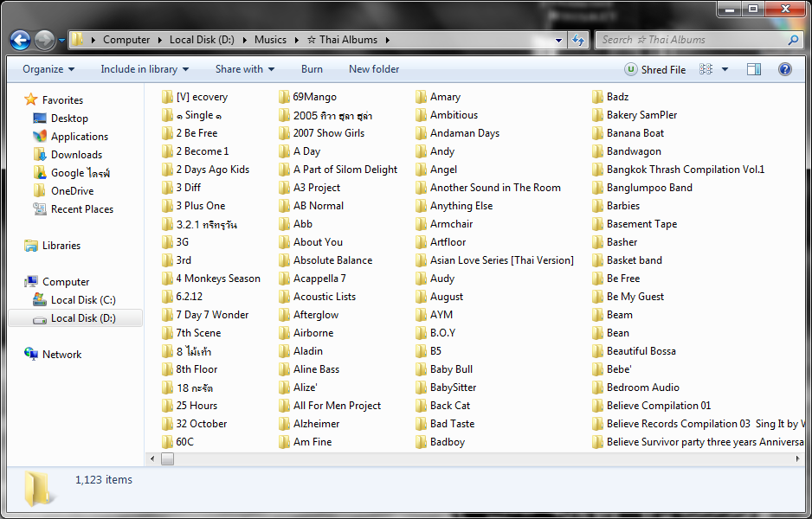Open recent pages dropdown beside Forward arrow
The width and height of the screenshot is (812, 519).
[61, 40]
